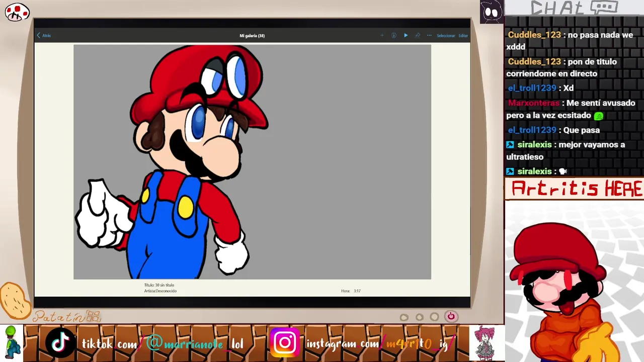Click the Luigi sprite icon in bottom bar
Image resolution: width=644 pixels, height=362 pixels.
point(11,343)
